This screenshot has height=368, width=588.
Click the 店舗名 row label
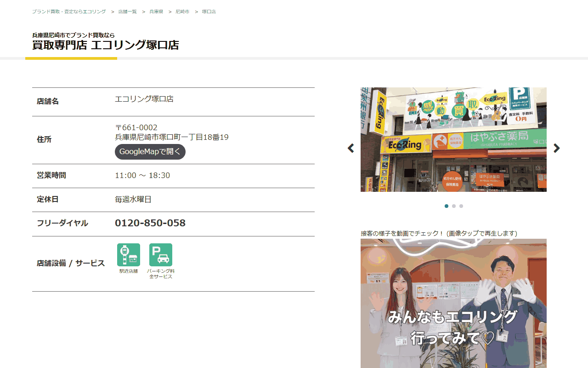click(48, 101)
